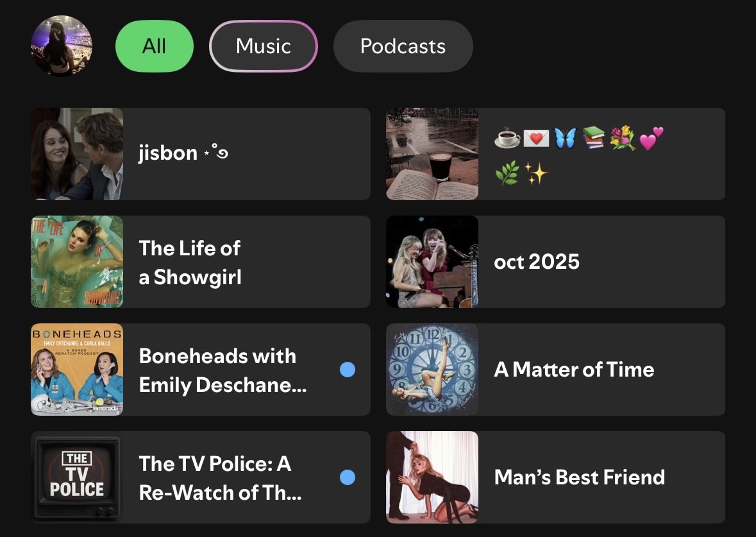Open A Matter of Time album cover
The width and height of the screenshot is (756, 537).
coord(432,370)
